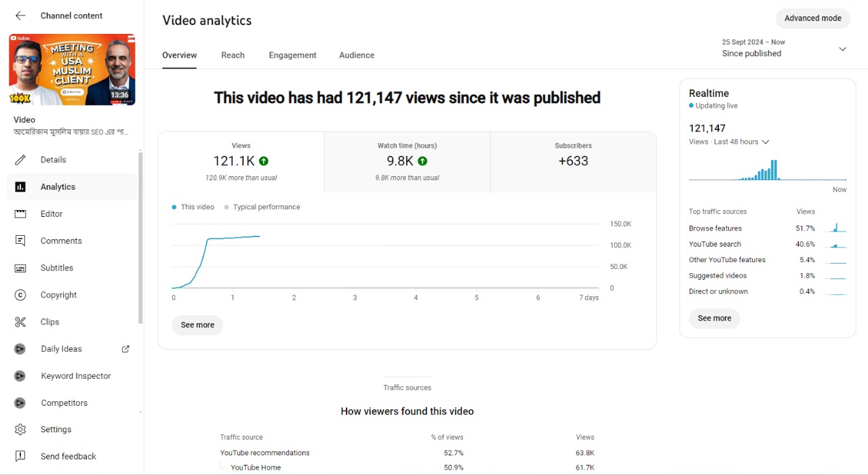This screenshot has height=475, width=868.
Task: Click the back arrow beside Channel content
Action: (20, 16)
